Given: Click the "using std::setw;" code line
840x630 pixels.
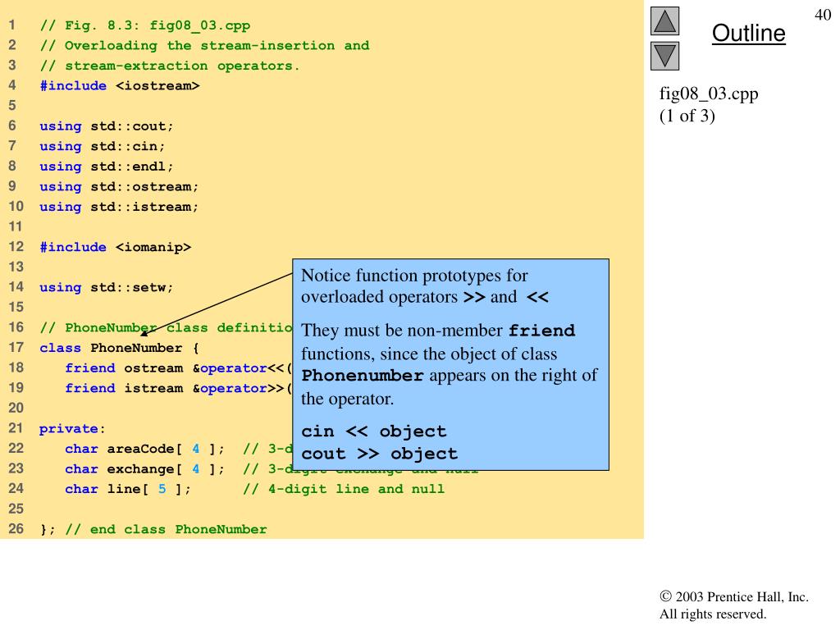Looking at the screenshot, I should tap(107, 287).
